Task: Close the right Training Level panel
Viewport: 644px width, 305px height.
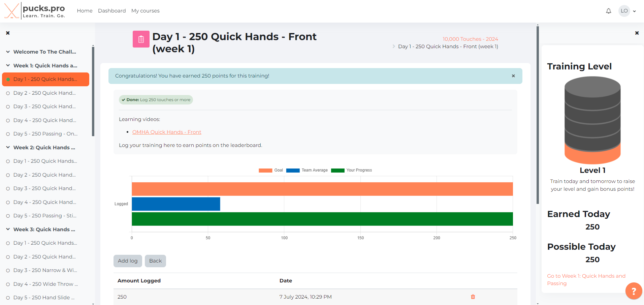Action: click(637, 33)
